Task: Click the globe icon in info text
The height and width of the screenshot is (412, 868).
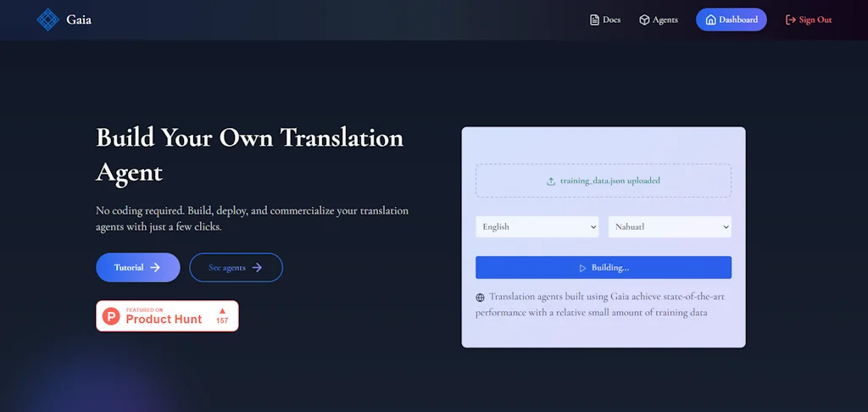Action: [x=481, y=298]
